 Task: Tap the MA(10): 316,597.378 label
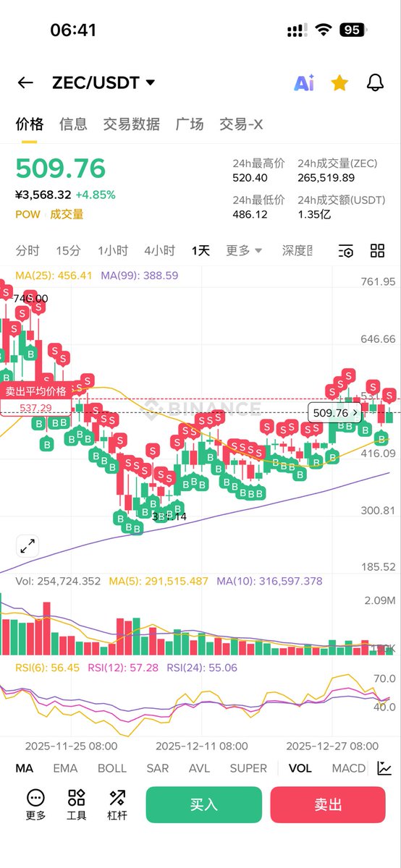tap(269, 581)
